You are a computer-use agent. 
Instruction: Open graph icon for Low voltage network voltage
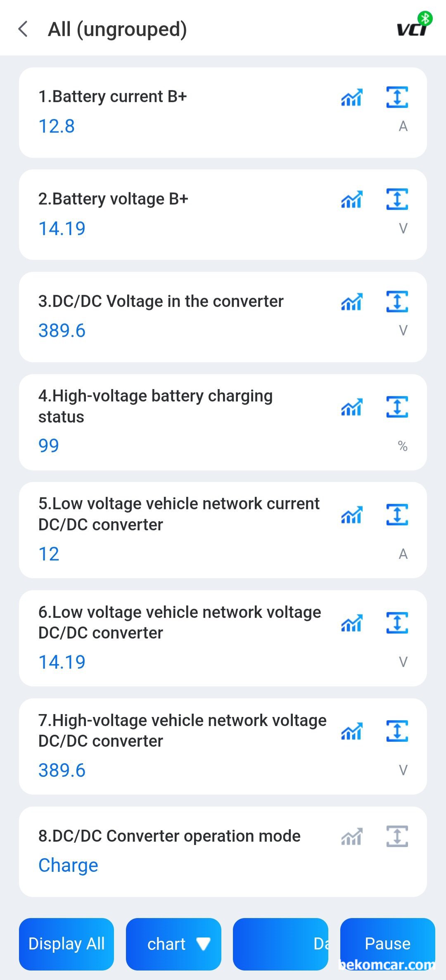[x=351, y=623]
